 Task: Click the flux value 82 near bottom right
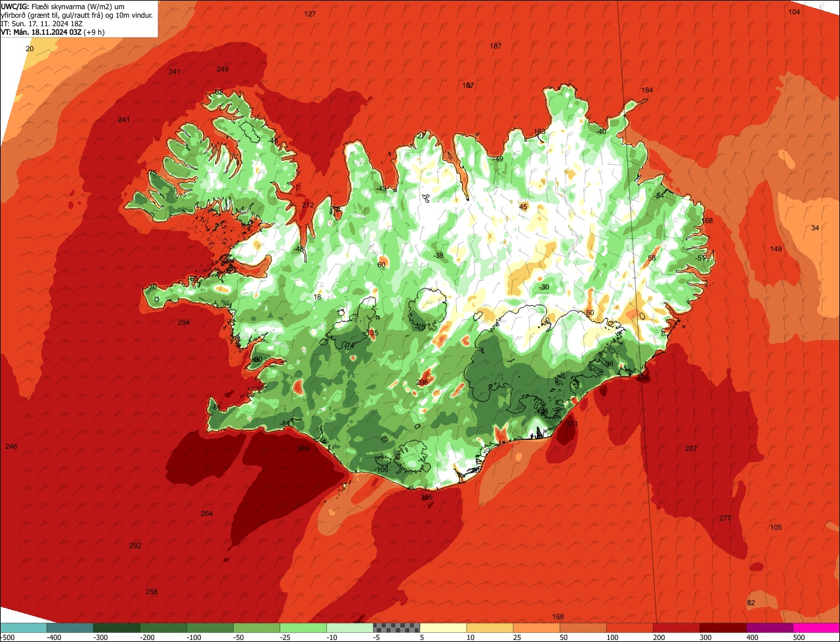751,603
